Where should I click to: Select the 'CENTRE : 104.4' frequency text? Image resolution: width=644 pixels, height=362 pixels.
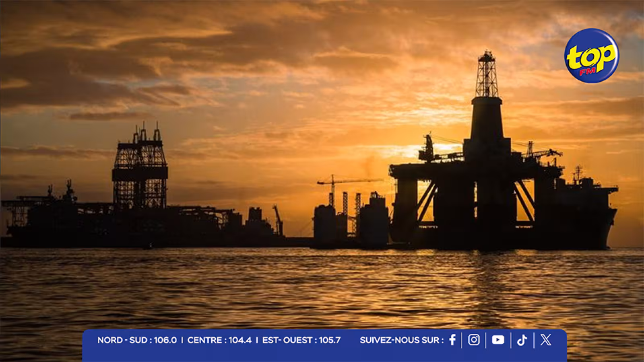pyautogui.click(x=219, y=340)
